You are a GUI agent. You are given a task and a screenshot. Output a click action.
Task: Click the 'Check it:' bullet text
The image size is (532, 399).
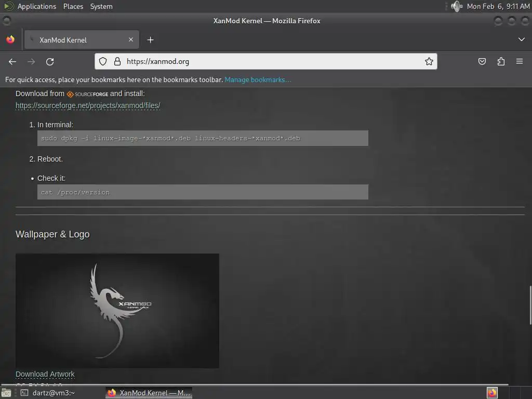pos(51,178)
